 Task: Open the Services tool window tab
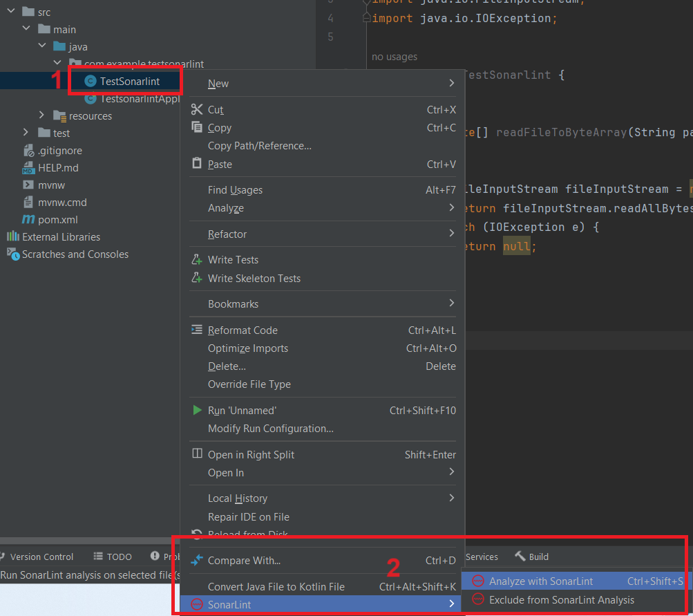tap(482, 557)
